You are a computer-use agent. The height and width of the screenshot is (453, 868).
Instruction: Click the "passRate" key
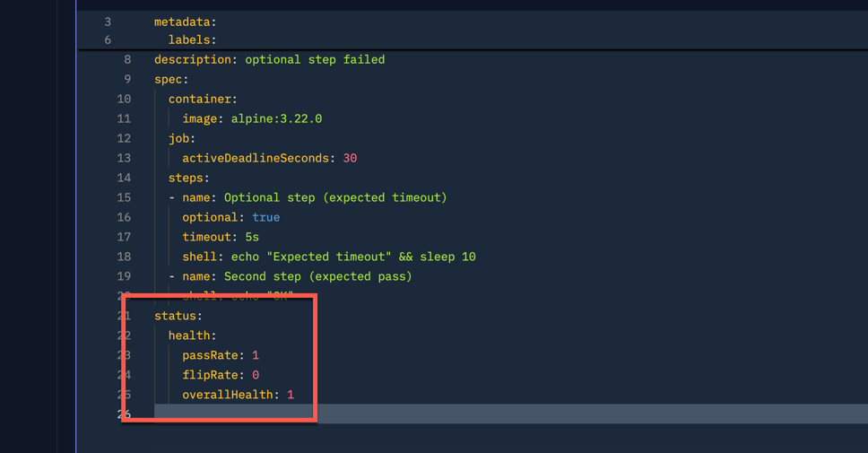[210, 355]
